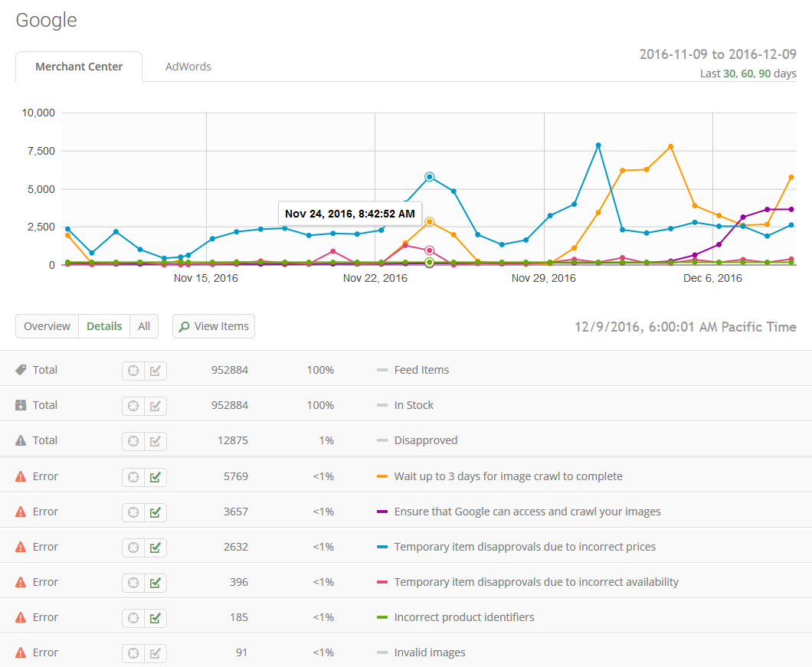Click the crosshair icon on the Disapproved row
Viewport: 812px width, 667px height.
(x=133, y=441)
